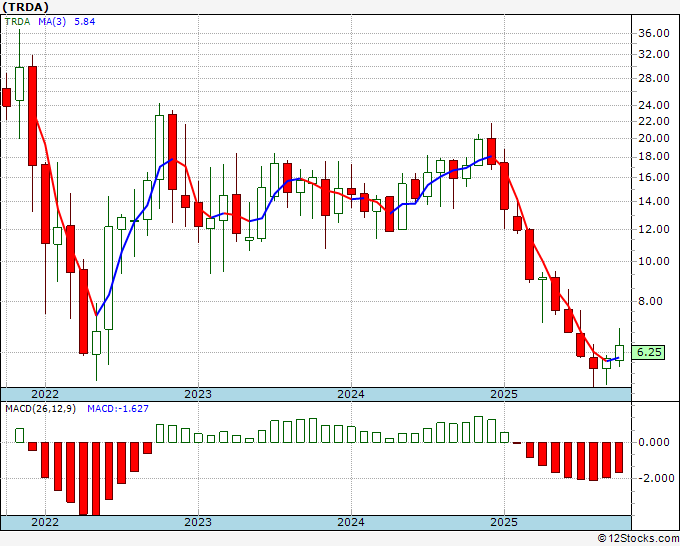680x546 pixels.
Task: Click the 5.84 moving average value
Action: click(x=85, y=22)
